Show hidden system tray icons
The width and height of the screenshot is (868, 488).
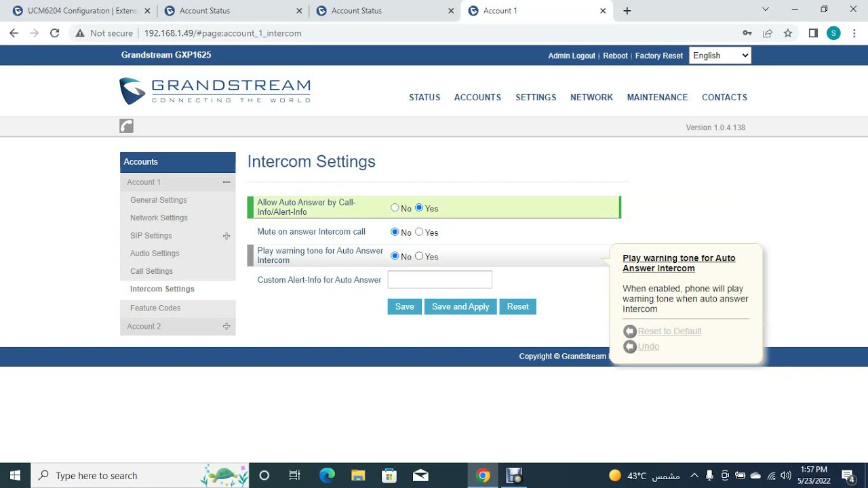(694, 475)
